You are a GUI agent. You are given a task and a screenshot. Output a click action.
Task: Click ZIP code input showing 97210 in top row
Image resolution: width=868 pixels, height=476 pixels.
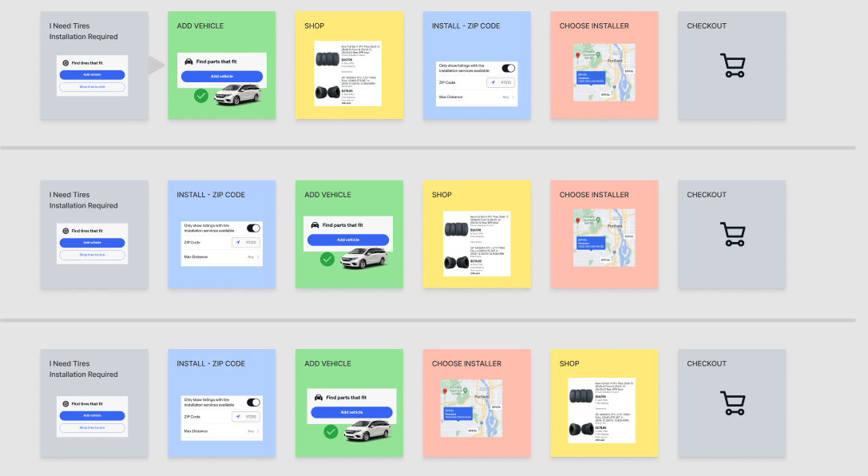pyautogui.click(x=501, y=82)
